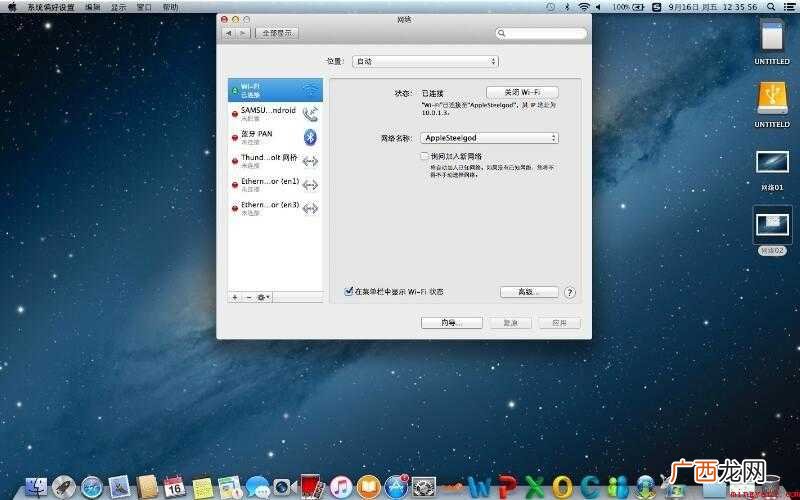This screenshot has width=800, height=500.
Task: Select Wi-Fi service in network list
Action: point(275,90)
